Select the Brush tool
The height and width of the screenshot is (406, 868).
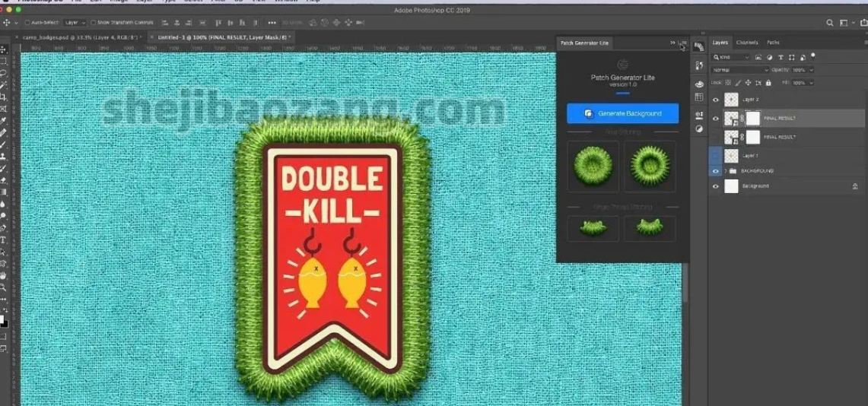3,144
